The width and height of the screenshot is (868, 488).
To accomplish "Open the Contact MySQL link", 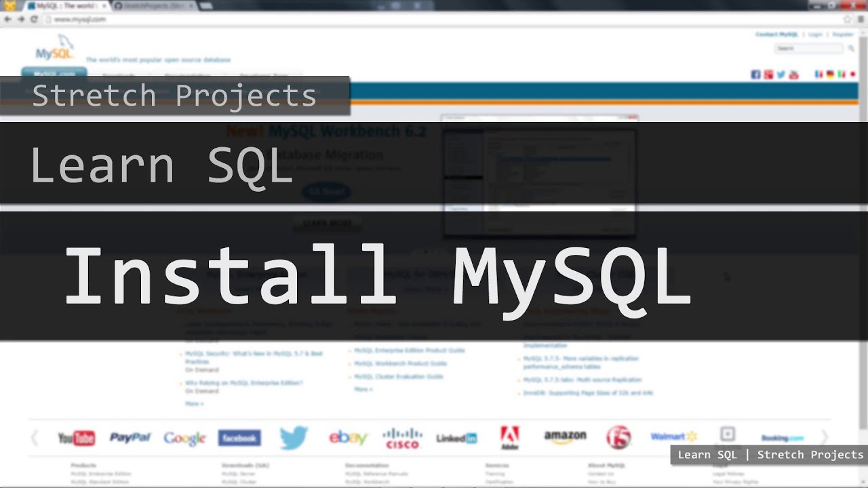I will coord(777,34).
